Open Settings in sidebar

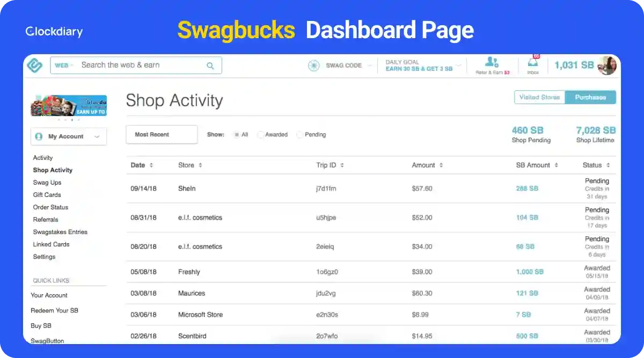(44, 257)
